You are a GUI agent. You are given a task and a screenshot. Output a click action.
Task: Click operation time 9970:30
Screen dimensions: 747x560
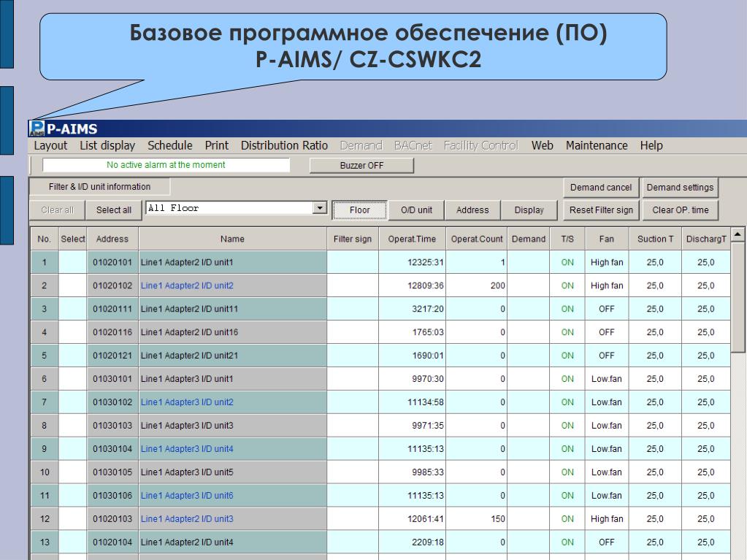pos(428,379)
